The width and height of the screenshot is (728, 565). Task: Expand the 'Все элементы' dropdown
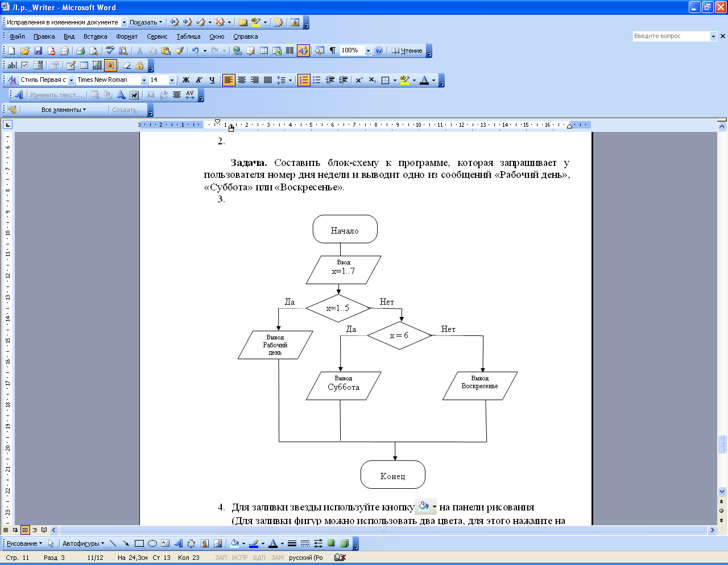(x=64, y=110)
